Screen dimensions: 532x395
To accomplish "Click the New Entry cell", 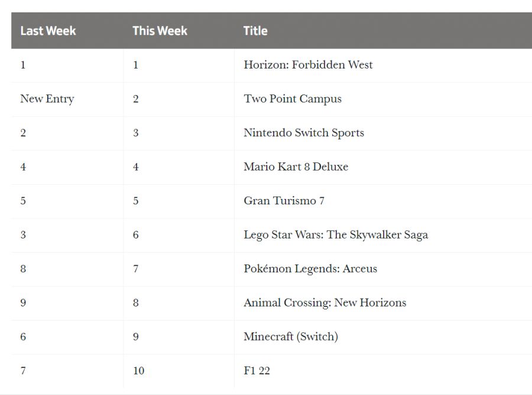I will pyautogui.click(x=47, y=99).
